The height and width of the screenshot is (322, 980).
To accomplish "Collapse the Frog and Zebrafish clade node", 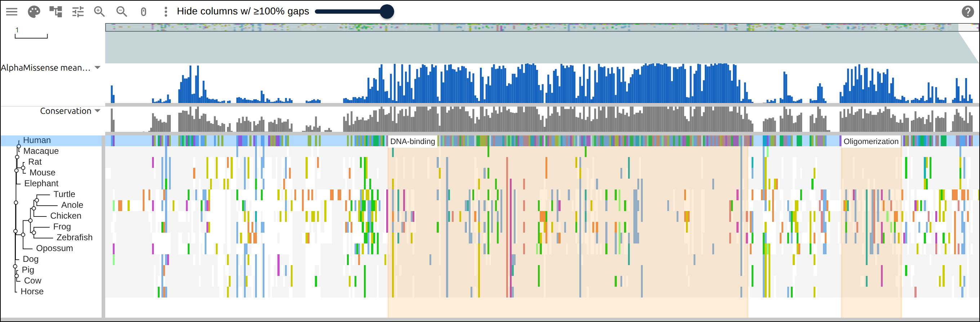I will pos(34,232).
